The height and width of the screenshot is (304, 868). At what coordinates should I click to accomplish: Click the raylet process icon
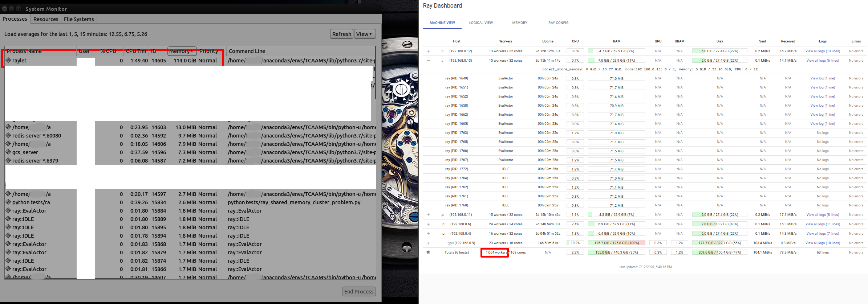(8, 61)
